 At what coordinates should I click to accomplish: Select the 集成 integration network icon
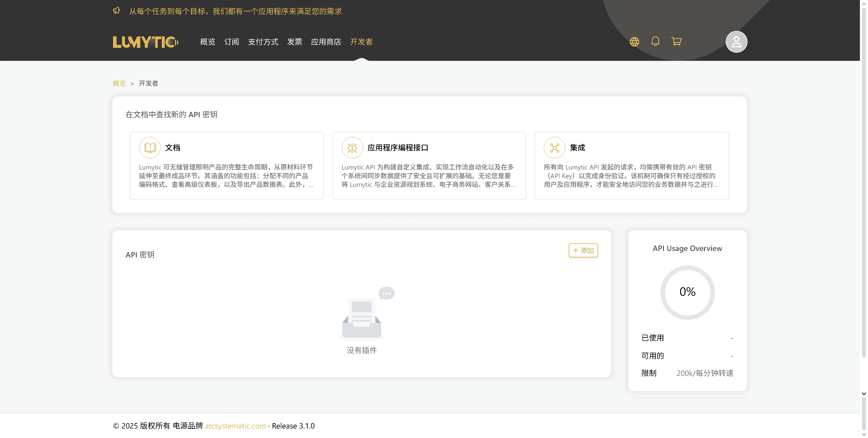(x=554, y=147)
